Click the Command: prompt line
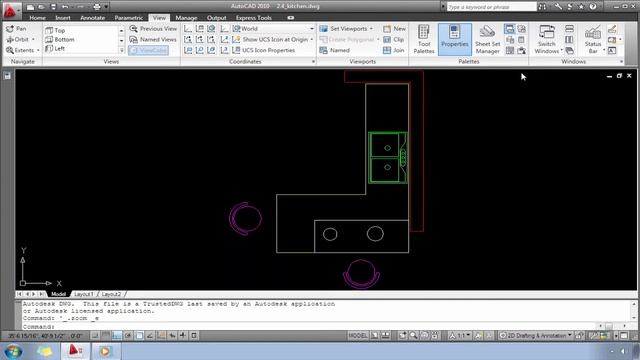This screenshot has width=640, height=360. pyautogui.click(x=310, y=327)
